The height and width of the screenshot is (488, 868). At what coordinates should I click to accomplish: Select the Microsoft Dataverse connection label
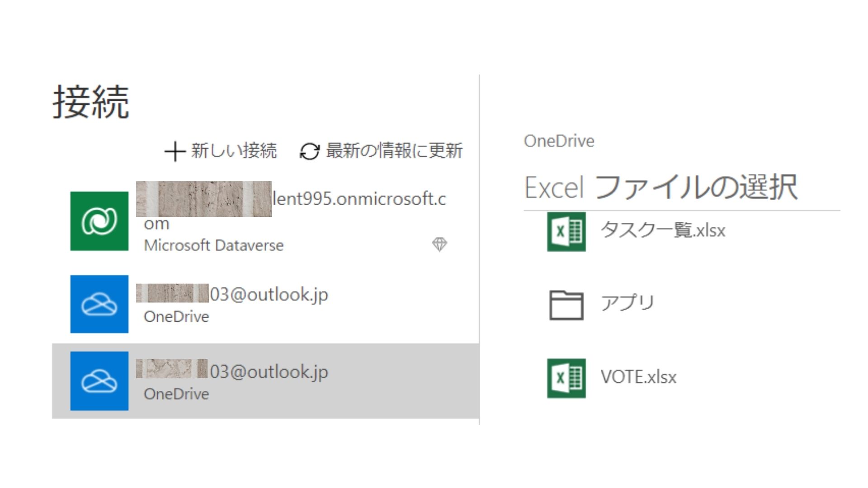[x=213, y=245]
